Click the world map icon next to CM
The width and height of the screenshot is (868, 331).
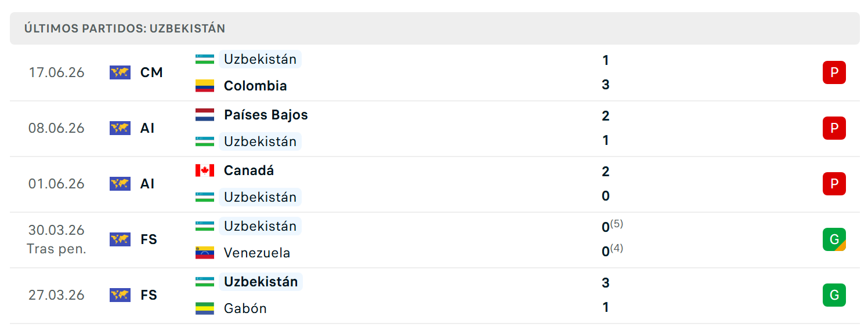[x=120, y=72]
